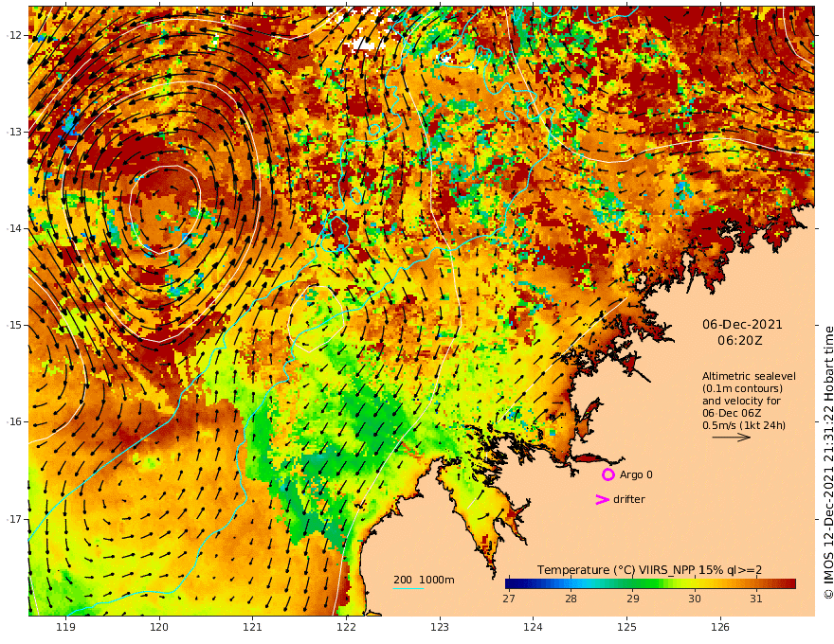
Task: Click the '06-Dec-2021' date label
Action: click(x=742, y=324)
